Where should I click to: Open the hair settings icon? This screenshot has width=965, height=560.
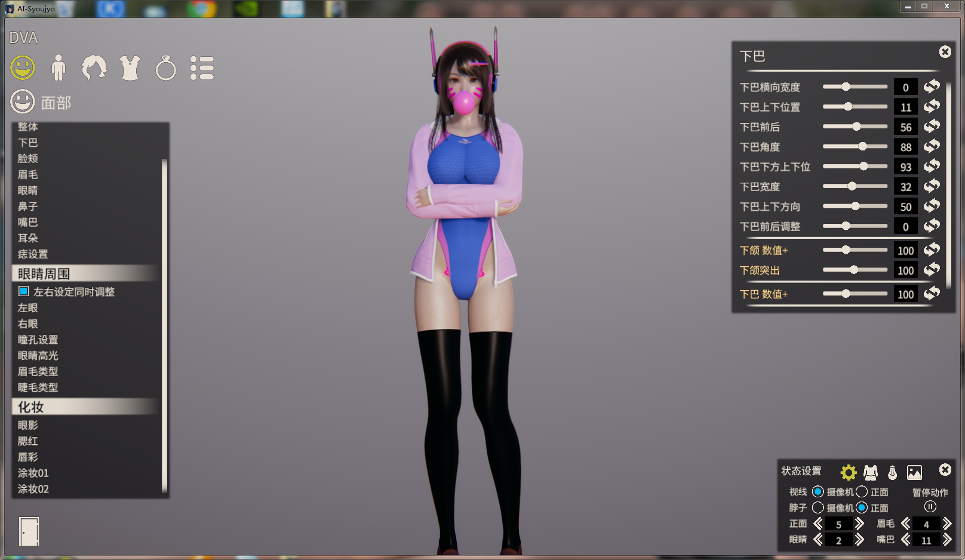[94, 68]
